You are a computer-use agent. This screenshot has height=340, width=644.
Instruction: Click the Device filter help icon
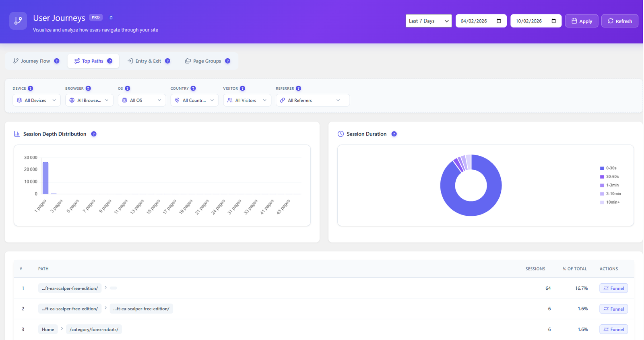tap(31, 89)
